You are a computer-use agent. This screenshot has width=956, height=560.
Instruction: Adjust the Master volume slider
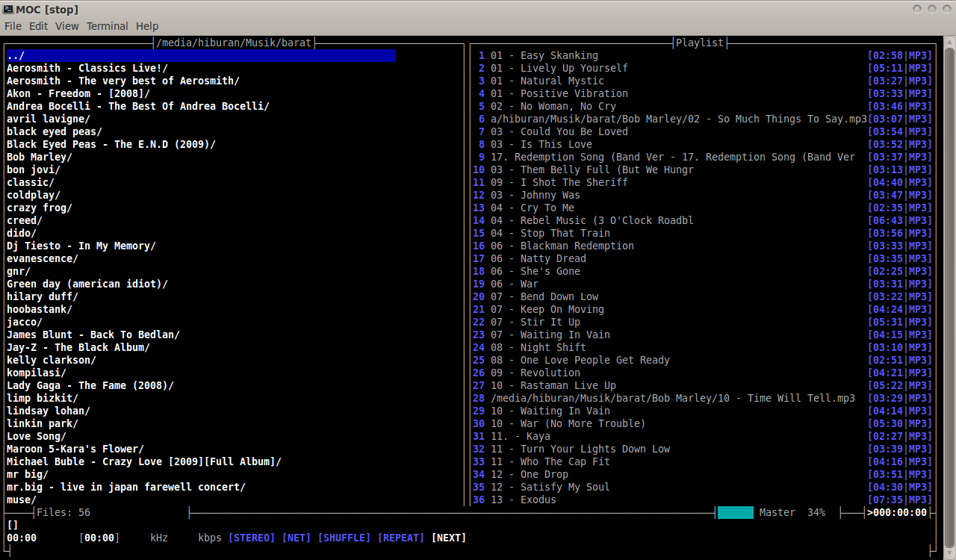point(734,512)
